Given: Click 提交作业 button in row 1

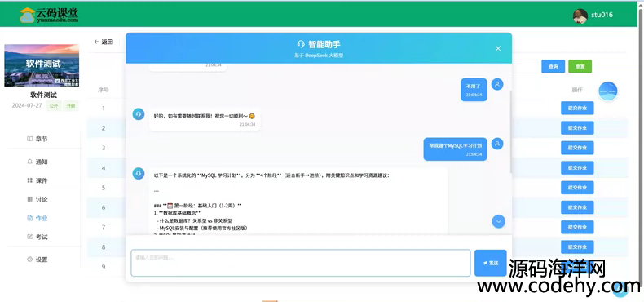Looking at the screenshot, I should click(577, 109).
